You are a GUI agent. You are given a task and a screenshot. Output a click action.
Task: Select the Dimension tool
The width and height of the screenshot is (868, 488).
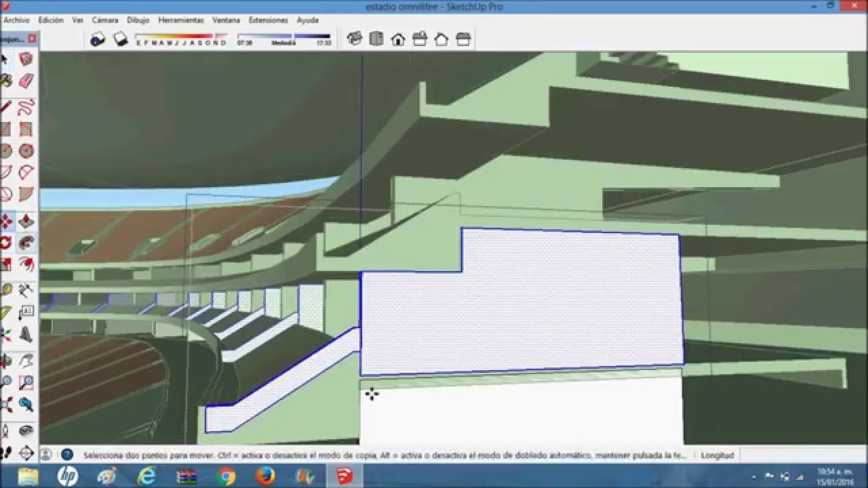(x=26, y=291)
